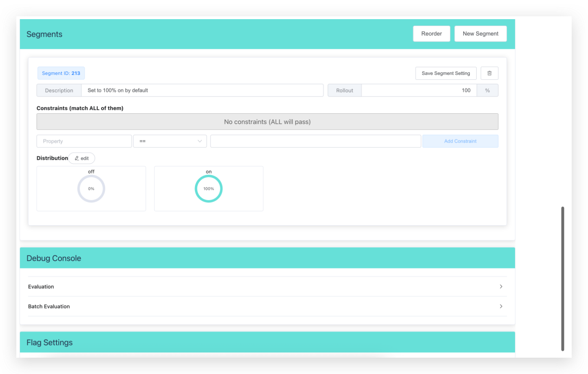Viewport: 588px width, 374px height.
Task: Edit the distribution
Action: (x=82, y=158)
